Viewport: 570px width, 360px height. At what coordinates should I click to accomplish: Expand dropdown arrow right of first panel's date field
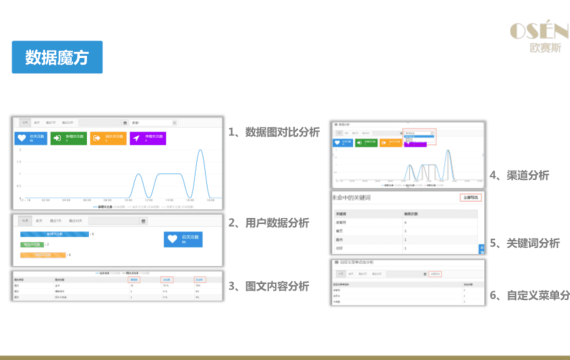click(174, 123)
